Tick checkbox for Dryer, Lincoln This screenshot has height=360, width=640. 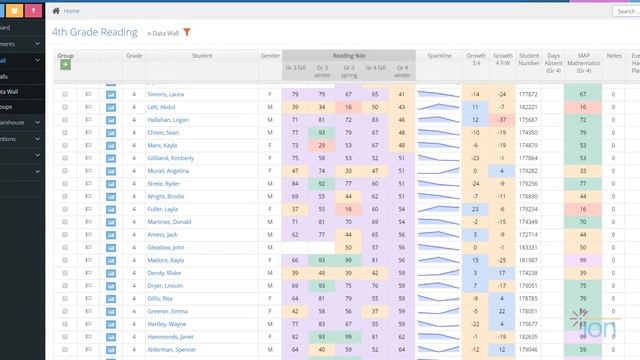click(65, 286)
